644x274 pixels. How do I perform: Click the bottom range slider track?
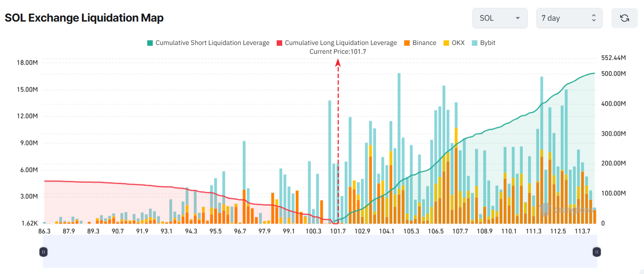[320, 252]
